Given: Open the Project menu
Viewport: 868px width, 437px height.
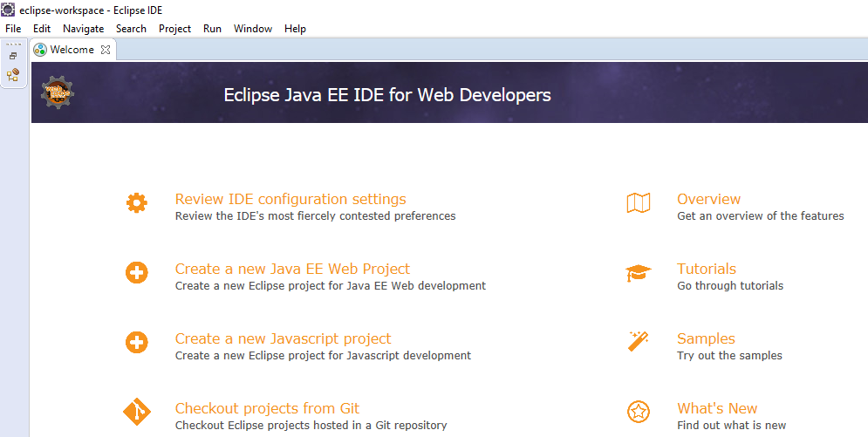Looking at the screenshot, I should point(175,29).
